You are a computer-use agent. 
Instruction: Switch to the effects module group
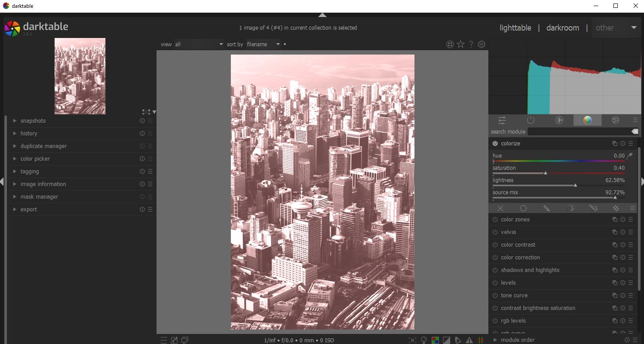coord(616,120)
